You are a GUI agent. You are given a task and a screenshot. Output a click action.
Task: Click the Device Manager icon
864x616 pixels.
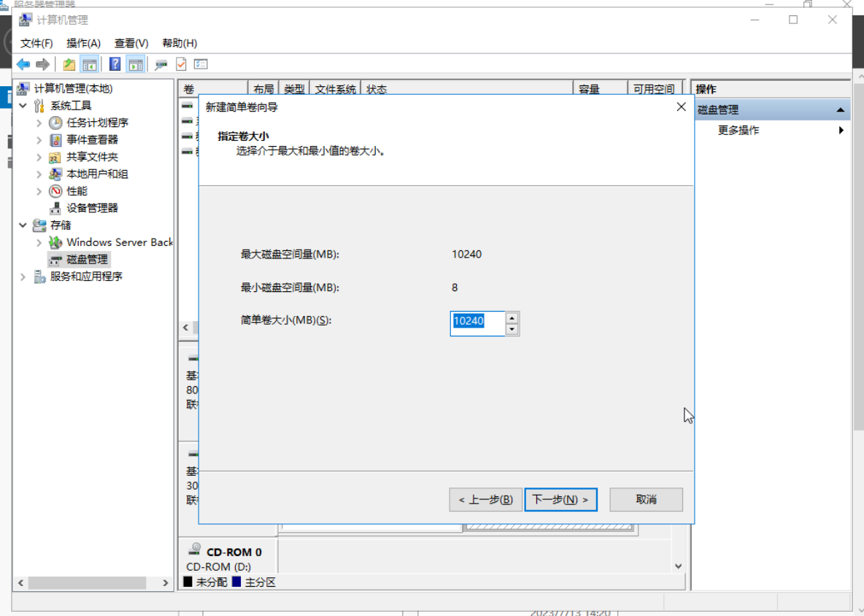(x=55, y=208)
